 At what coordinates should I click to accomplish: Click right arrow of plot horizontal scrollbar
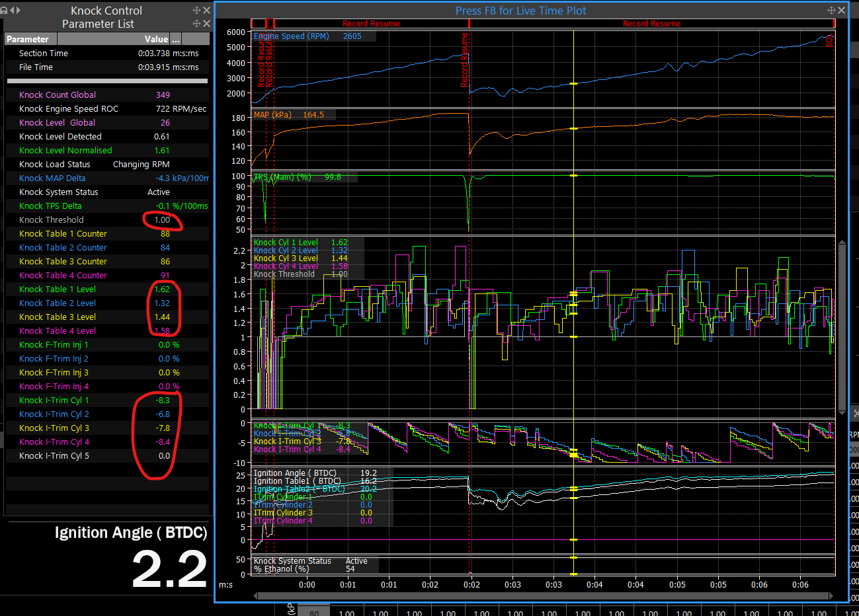[831, 596]
